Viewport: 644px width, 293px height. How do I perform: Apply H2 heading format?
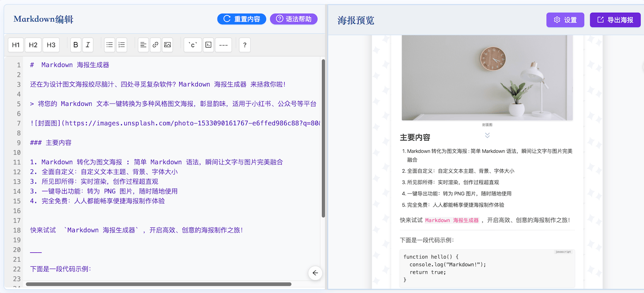pyautogui.click(x=33, y=45)
